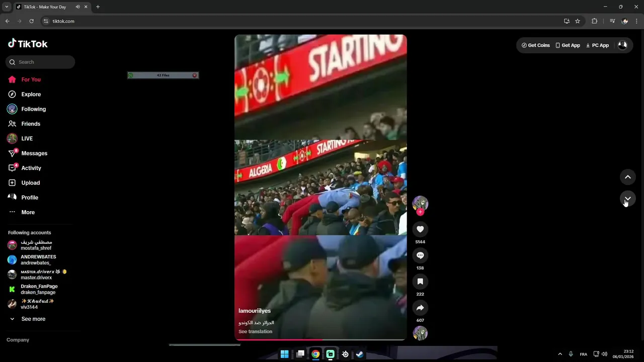Open the For You feed

(x=24, y=79)
